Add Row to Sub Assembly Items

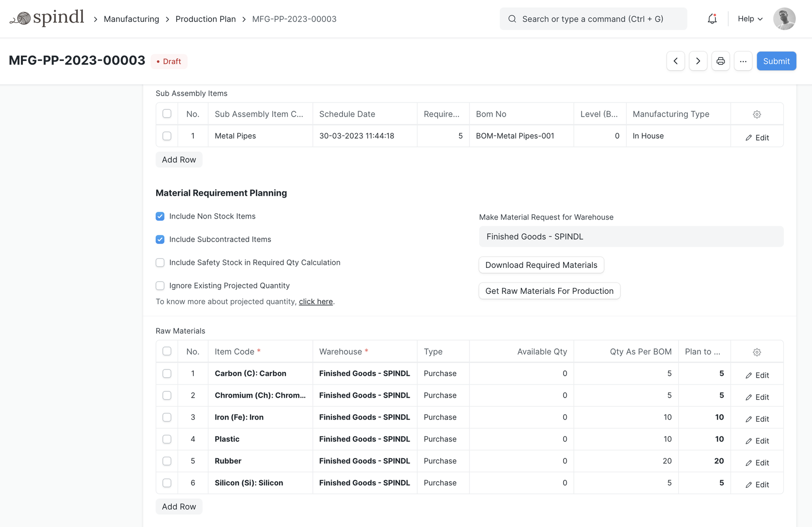(179, 160)
